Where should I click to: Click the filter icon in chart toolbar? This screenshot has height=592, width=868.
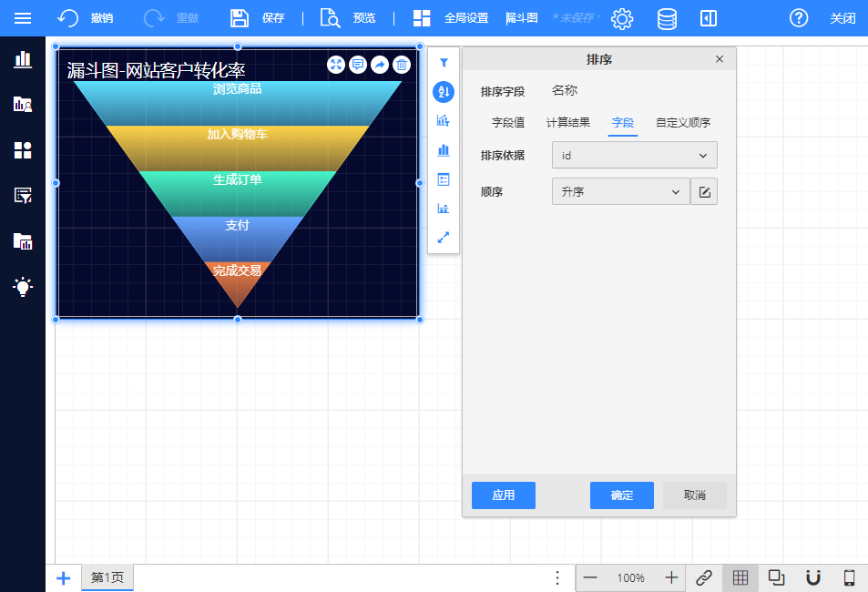444,64
